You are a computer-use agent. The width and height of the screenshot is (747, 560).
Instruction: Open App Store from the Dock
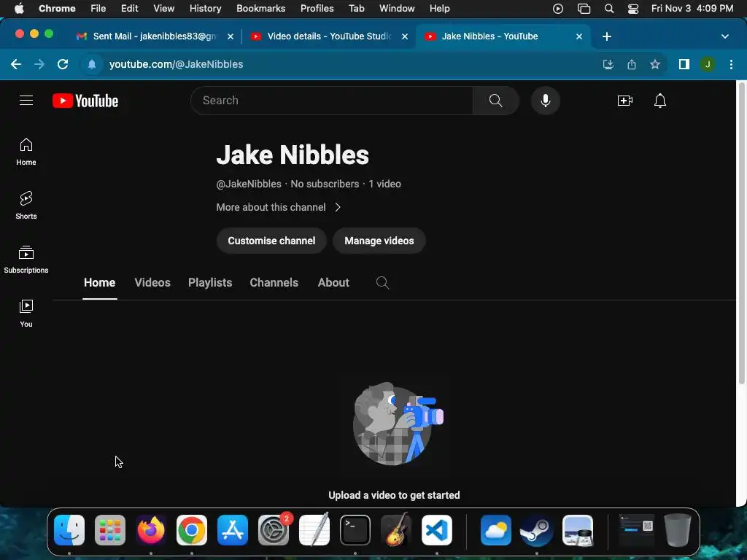click(233, 530)
